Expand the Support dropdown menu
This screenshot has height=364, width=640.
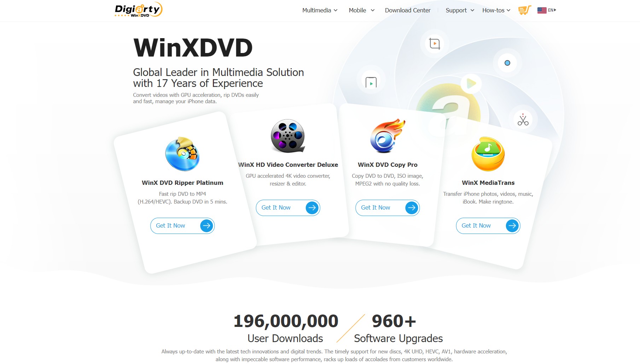(x=460, y=10)
